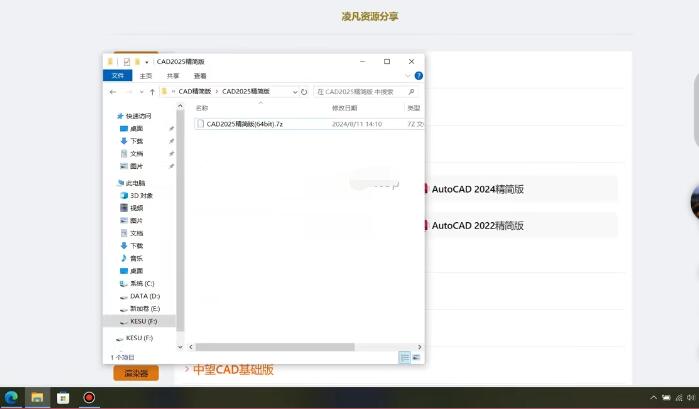Switch to large icons view layout

click(x=416, y=357)
